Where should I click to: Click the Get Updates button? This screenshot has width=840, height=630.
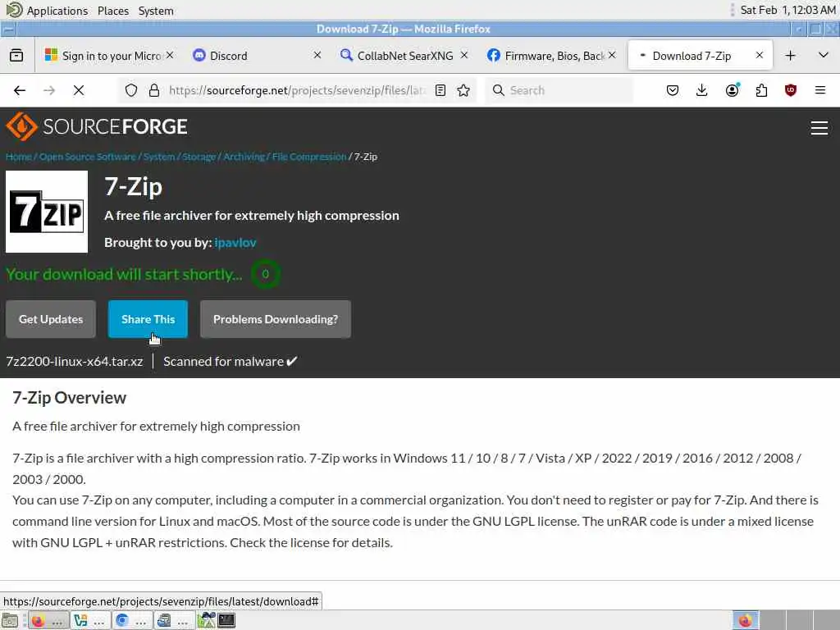pos(51,319)
